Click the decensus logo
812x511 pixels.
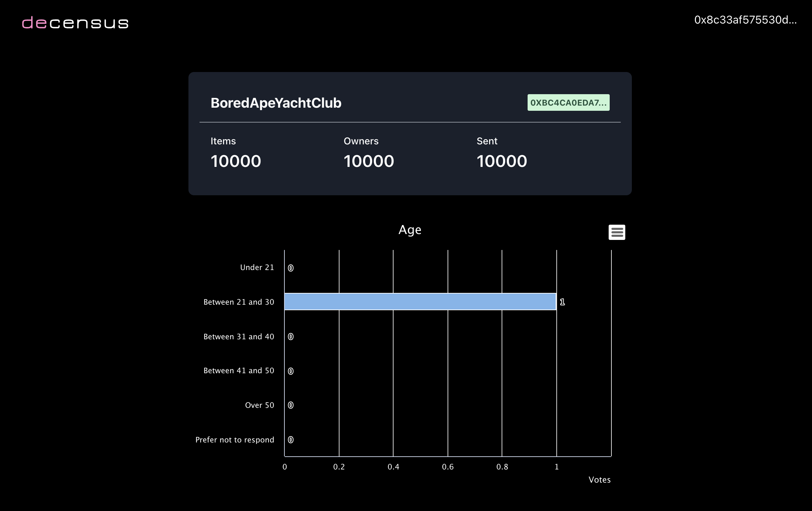(x=75, y=23)
